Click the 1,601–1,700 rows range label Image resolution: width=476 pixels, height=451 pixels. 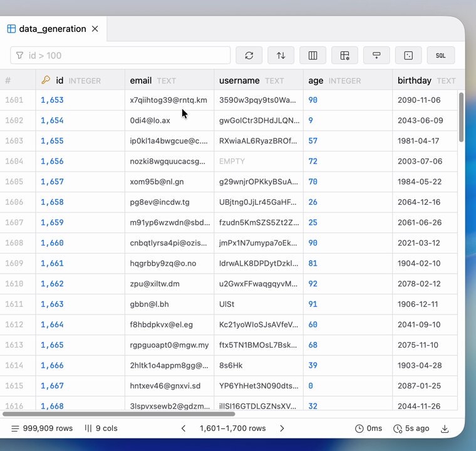click(x=232, y=428)
